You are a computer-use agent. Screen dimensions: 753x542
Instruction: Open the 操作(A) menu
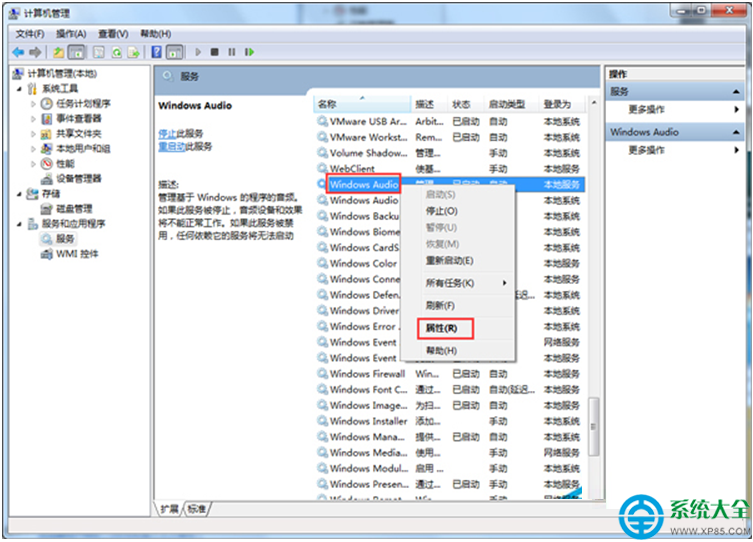71,34
